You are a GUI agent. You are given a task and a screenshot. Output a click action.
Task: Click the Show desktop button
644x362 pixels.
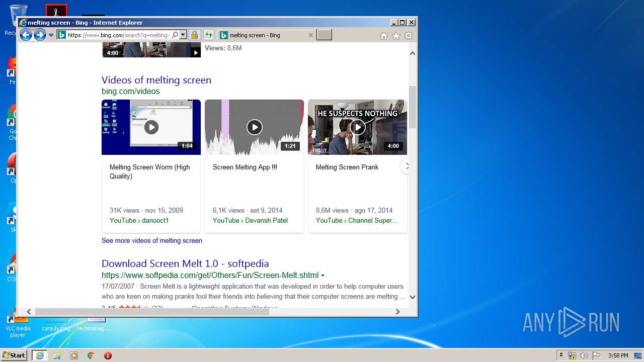pyautogui.click(x=639, y=355)
